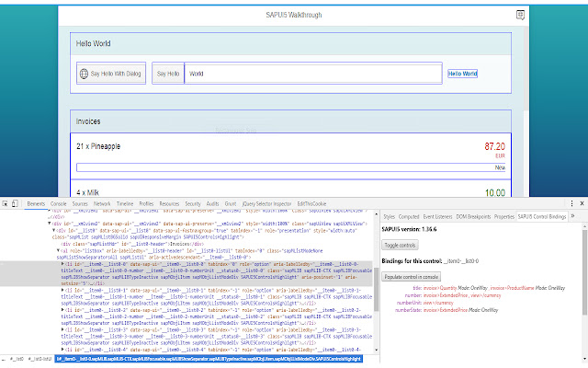Open the Console tab in DevTools
Screen dimensions: 588x368
coord(59,201)
